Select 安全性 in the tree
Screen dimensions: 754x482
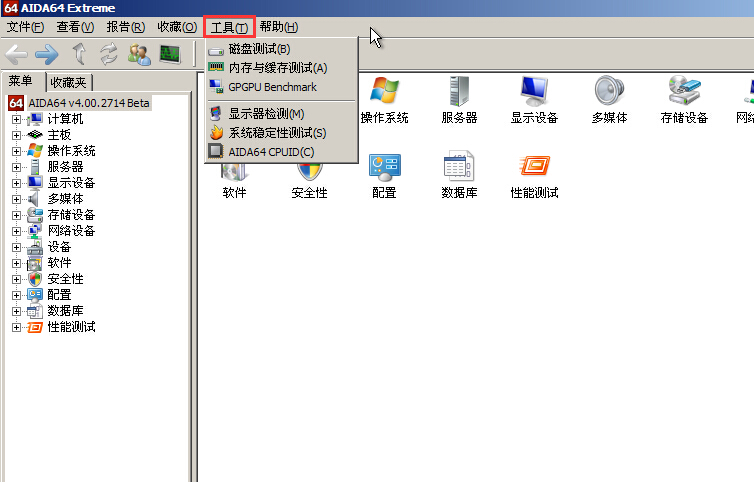(x=65, y=279)
